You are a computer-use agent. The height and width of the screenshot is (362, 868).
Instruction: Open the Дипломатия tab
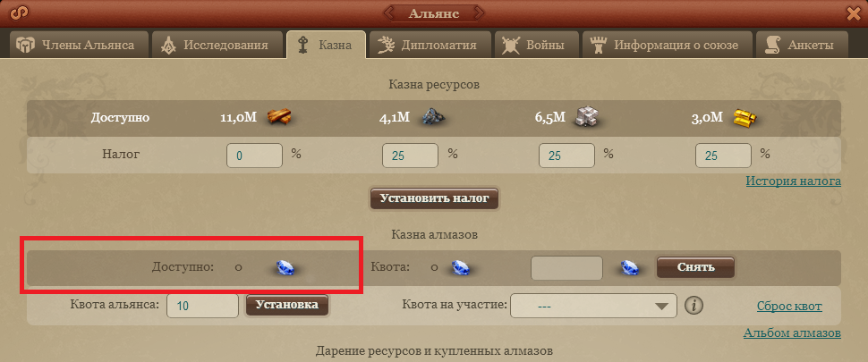(430, 45)
